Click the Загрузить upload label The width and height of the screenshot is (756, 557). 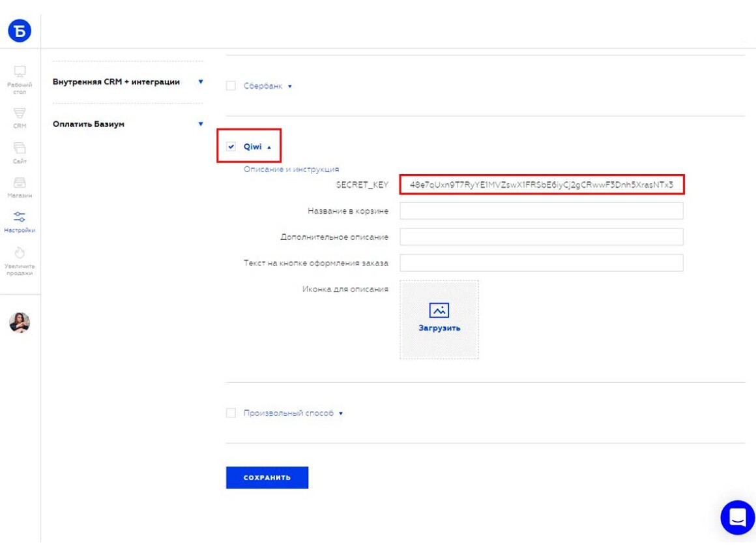439,327
